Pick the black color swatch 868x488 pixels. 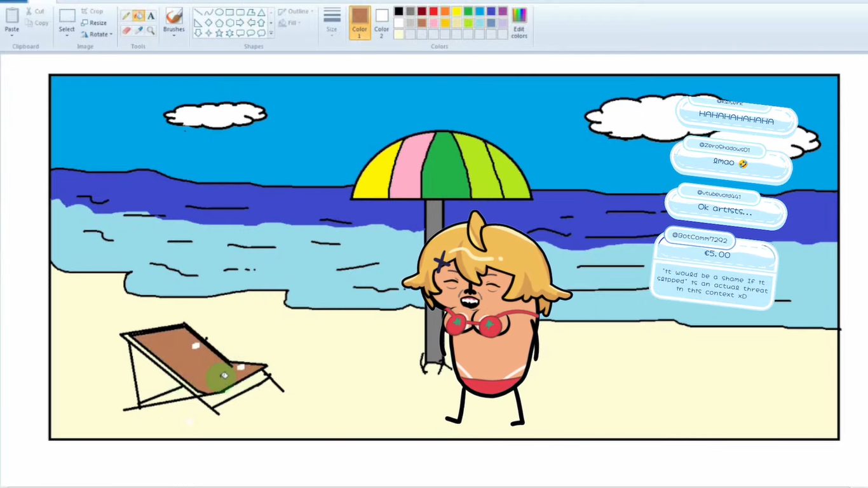[x=398, y=11]
